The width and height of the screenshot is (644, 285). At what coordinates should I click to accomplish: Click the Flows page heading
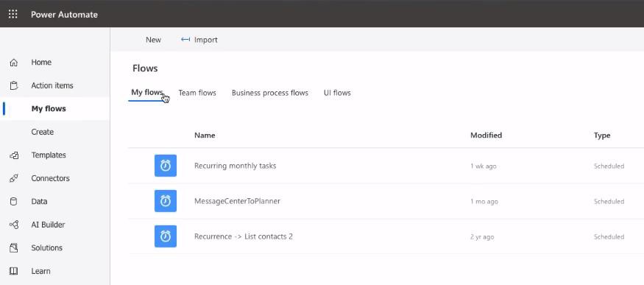(x=145, y=68)
